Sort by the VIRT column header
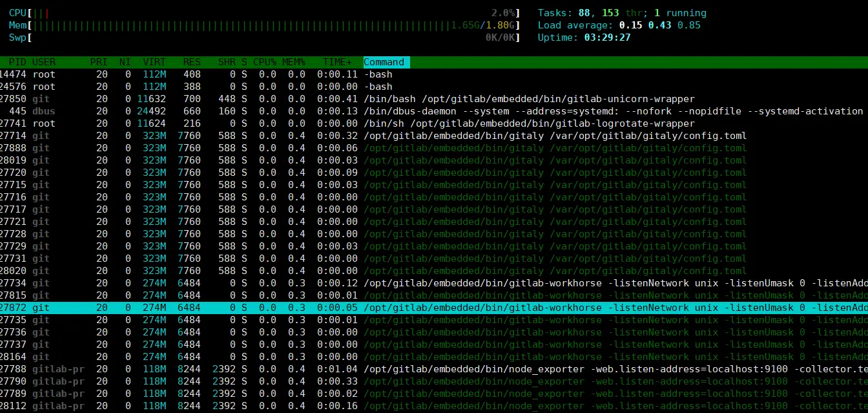Image resolution: width=868 pixels, height=413 pixels. (x=154, y=62)
